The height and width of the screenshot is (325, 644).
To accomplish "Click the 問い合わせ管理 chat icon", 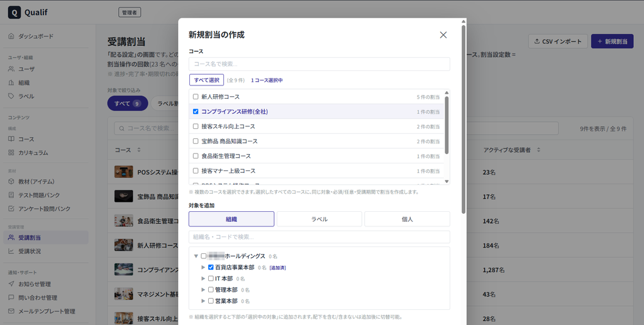I will 11,297.
